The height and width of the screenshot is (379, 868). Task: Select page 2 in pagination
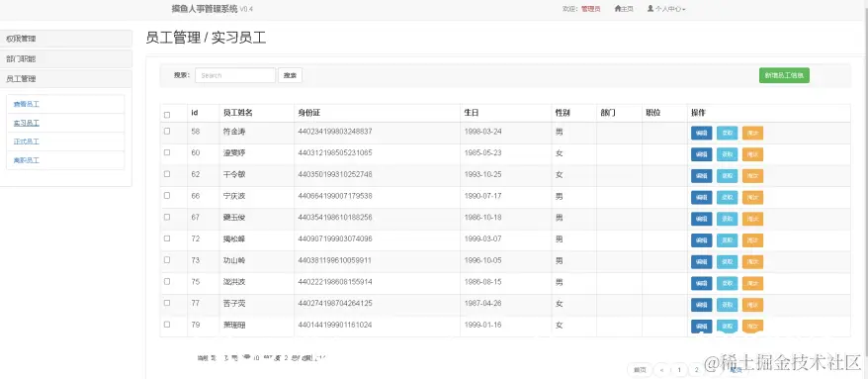pos(696,370)
